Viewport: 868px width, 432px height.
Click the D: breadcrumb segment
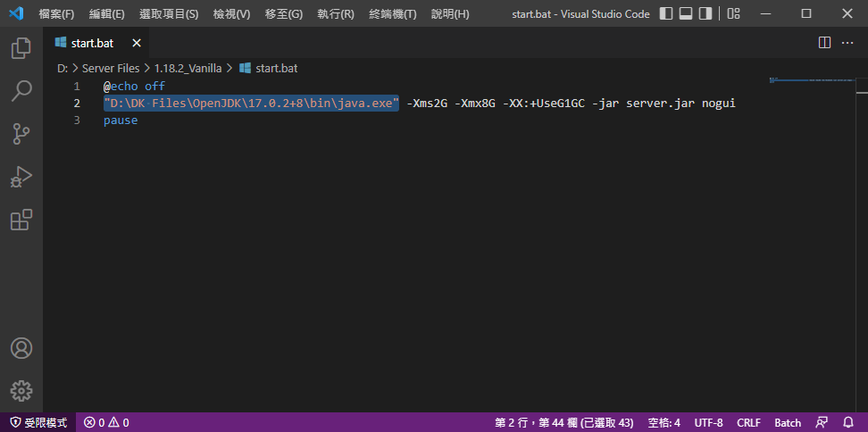pos(63,69)
